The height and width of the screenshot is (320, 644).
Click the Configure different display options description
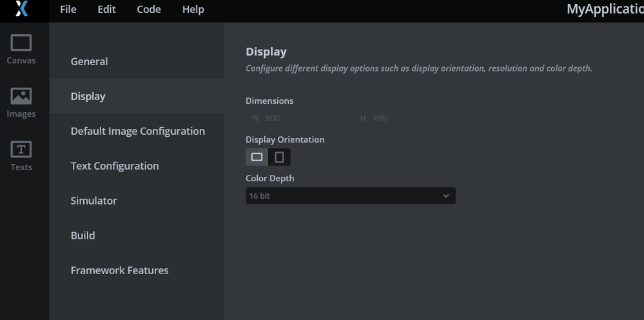point(419,68)
